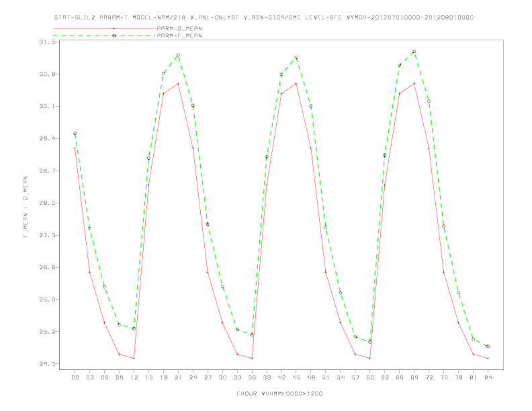Viewport: 532px width, 411px height.
Task: Click x-axis forecast hour label 09
Action: click(x=119, y=377)
